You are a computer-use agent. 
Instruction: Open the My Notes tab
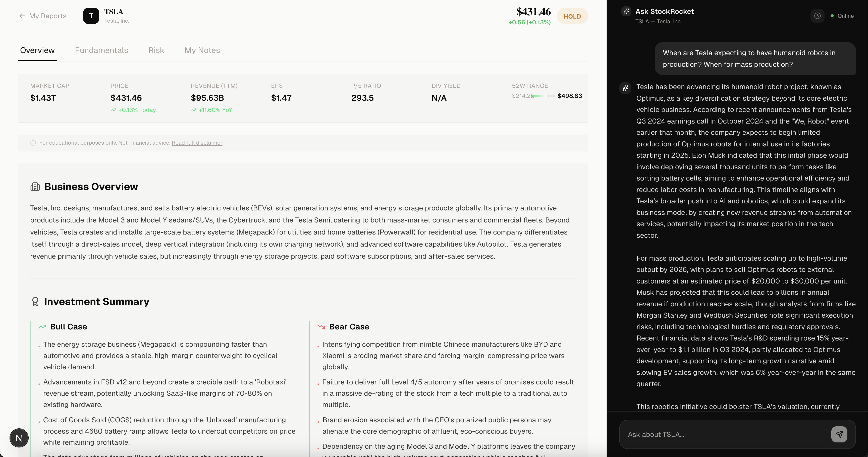(202, 50)
